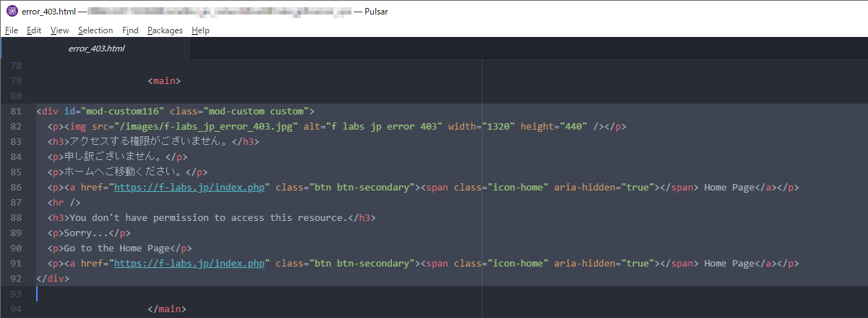Place cursor in the opening main tag

click(x=164, y=80)
